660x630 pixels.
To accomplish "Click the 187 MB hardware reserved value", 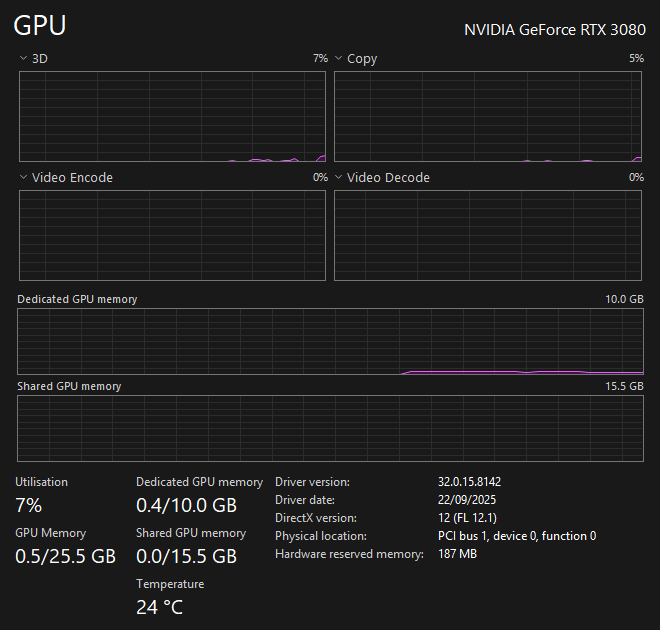I will 457,554.
